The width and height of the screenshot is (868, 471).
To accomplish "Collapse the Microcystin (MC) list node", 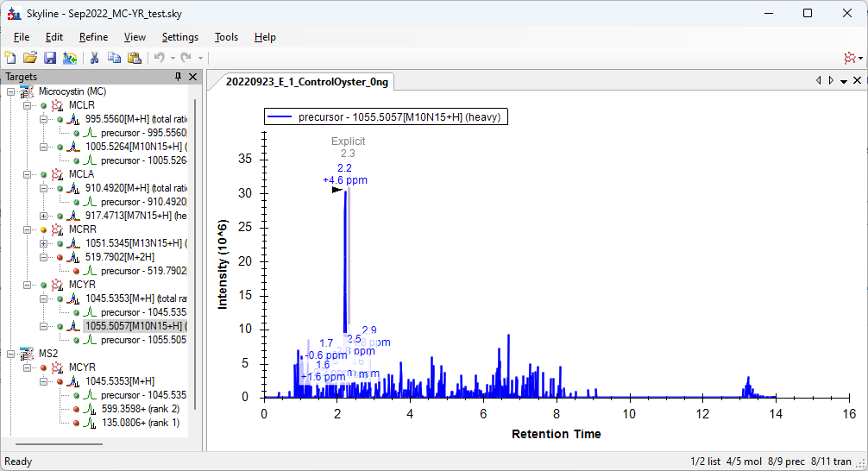I will click(x=10, y=91).
